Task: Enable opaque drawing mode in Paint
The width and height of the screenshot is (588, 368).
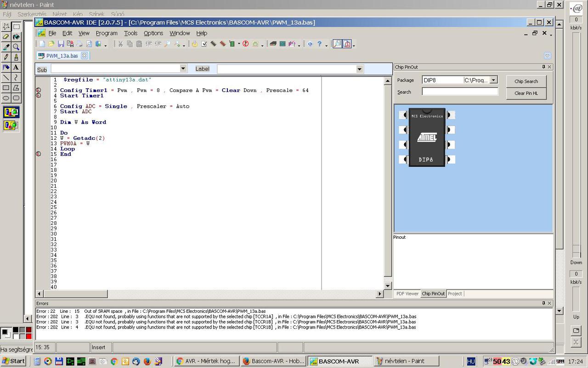Action: tap(11, 112)
